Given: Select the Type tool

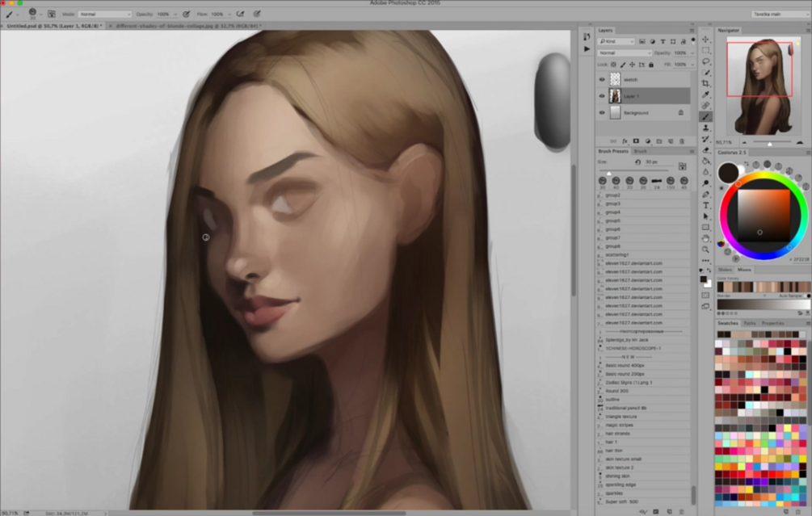Looking at the screenshot, I should pos(706,205).
